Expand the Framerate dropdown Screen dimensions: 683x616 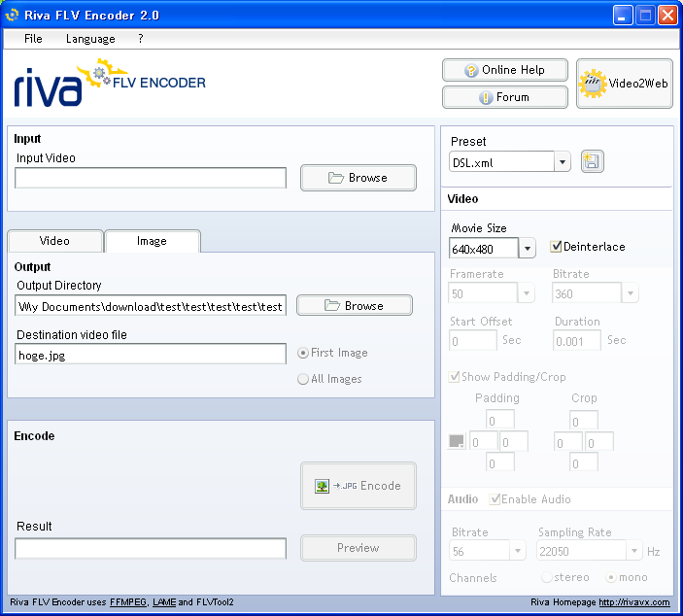[527, 293]
